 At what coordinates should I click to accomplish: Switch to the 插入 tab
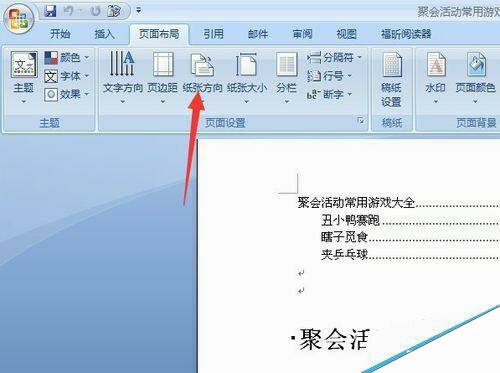[104, 34]
